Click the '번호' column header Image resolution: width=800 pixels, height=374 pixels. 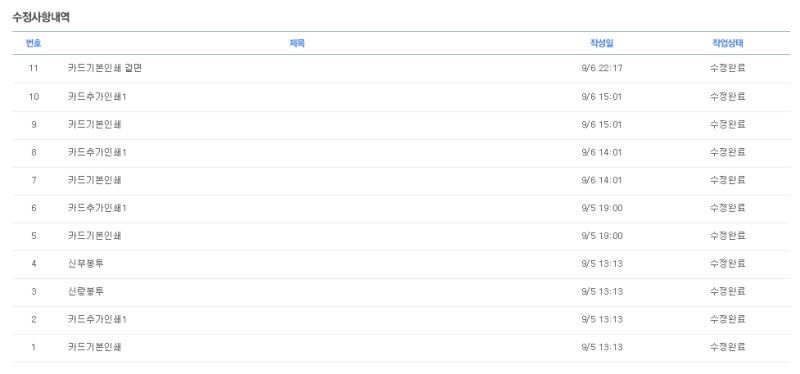tap(34, 43)
